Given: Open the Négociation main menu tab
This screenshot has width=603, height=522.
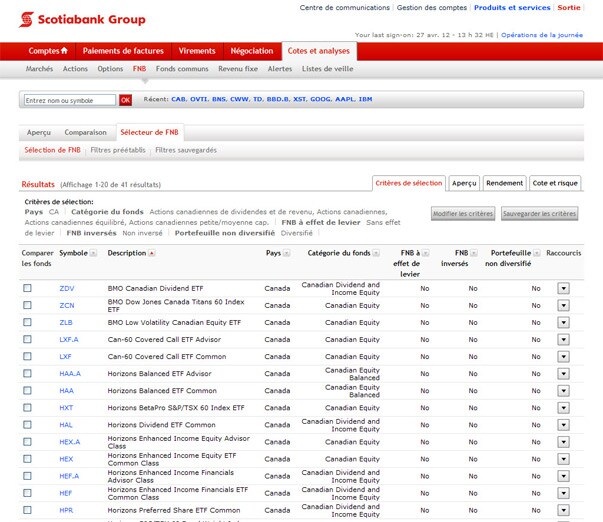Looking at the screenshot, I should pyautogui.click(x=252, y=51).
